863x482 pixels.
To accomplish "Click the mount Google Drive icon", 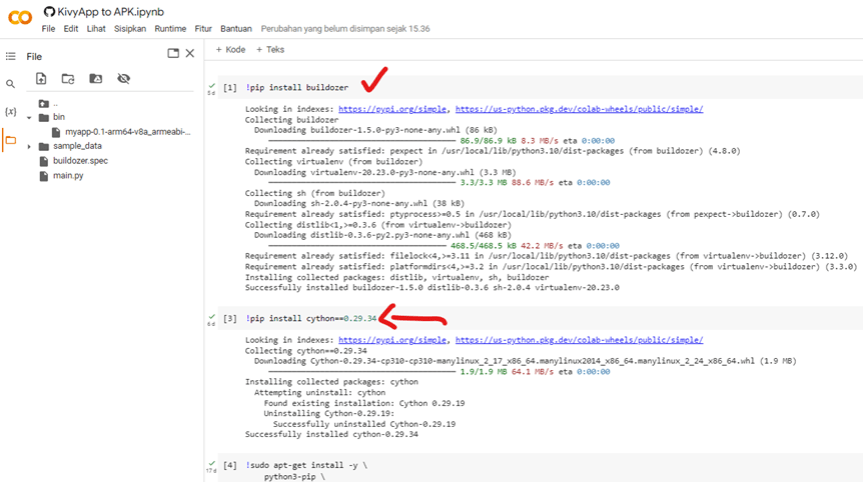I will click(96, 79).
